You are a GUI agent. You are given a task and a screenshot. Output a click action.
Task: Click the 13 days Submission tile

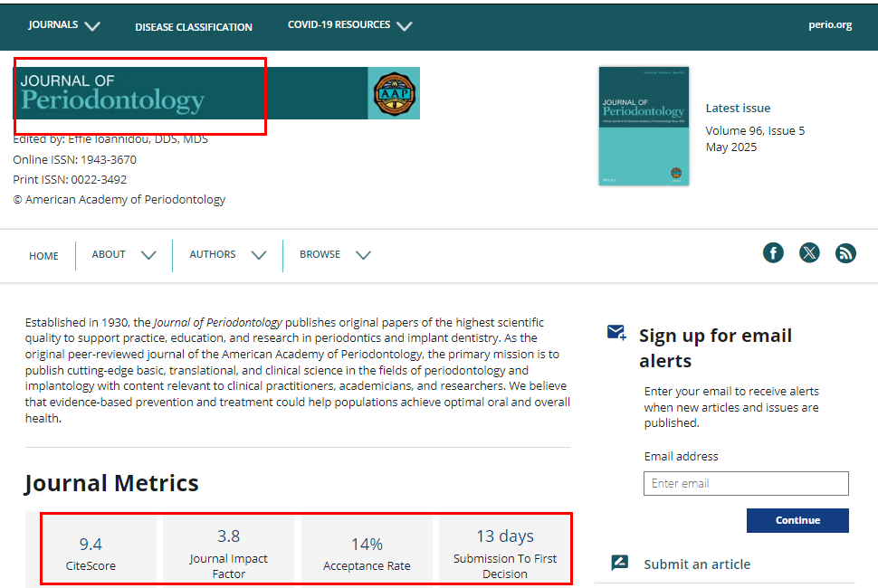coord(504,551)
